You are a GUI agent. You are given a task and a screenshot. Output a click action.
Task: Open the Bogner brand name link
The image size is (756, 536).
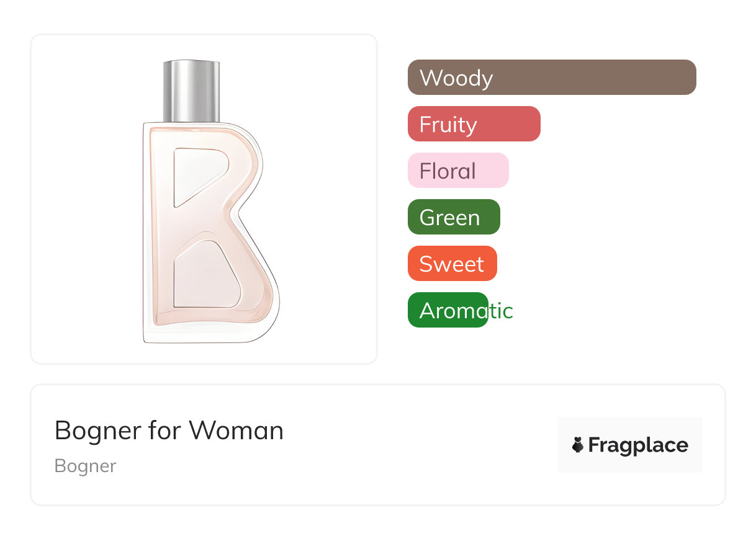tap(85, 466)
